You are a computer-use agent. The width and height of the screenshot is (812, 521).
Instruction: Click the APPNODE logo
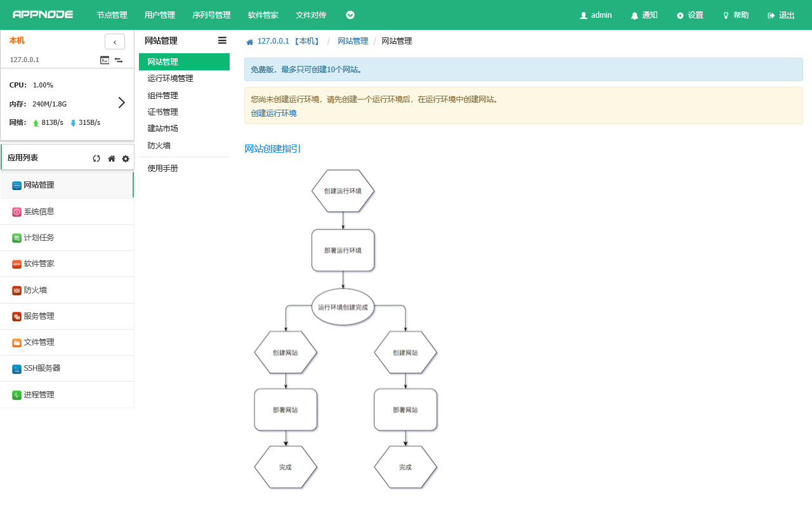[43, 15]
